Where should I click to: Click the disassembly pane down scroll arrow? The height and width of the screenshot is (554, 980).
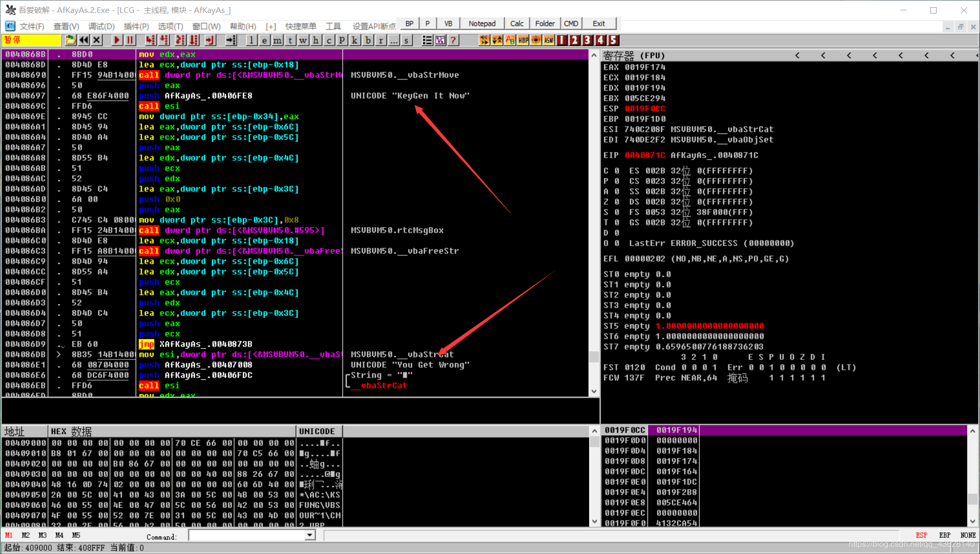tap(594, 392)
